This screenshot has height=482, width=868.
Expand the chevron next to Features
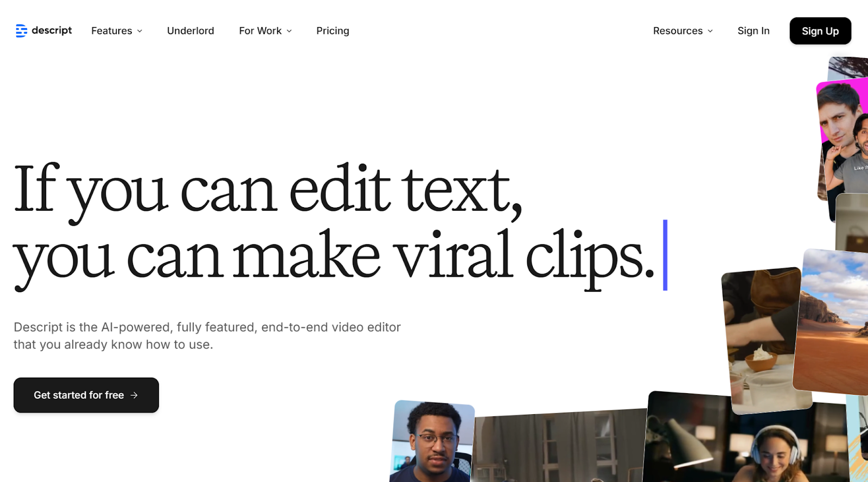[x=140, y=31]
